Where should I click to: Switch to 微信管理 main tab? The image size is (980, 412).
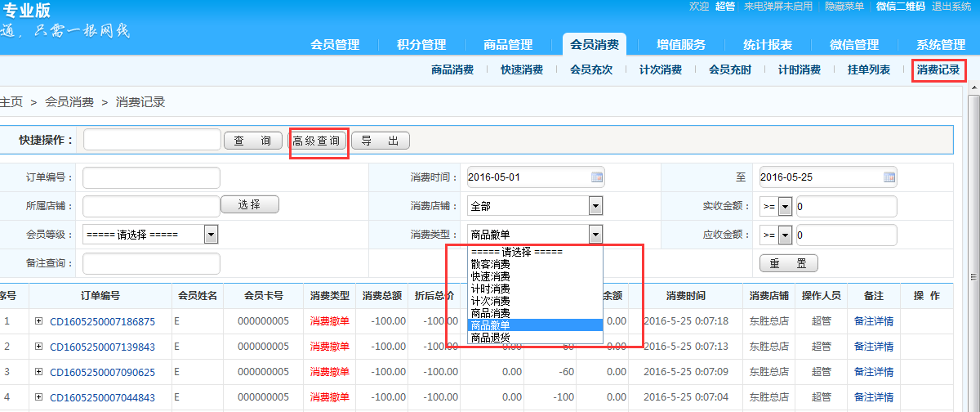coord(854,45)
